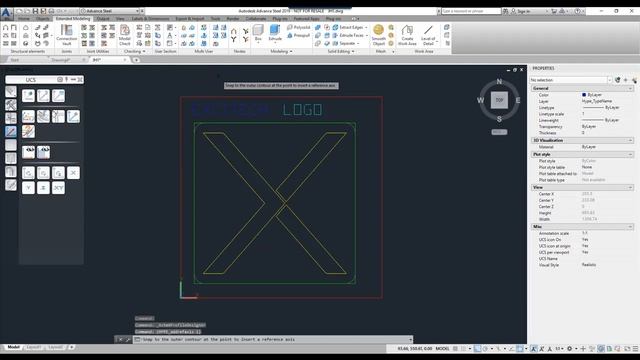Click the workspace gear icon in status bar
Image resolution: width=640 pixels, height=360 pixels.
pyautogui.click(x=569, y=349)
